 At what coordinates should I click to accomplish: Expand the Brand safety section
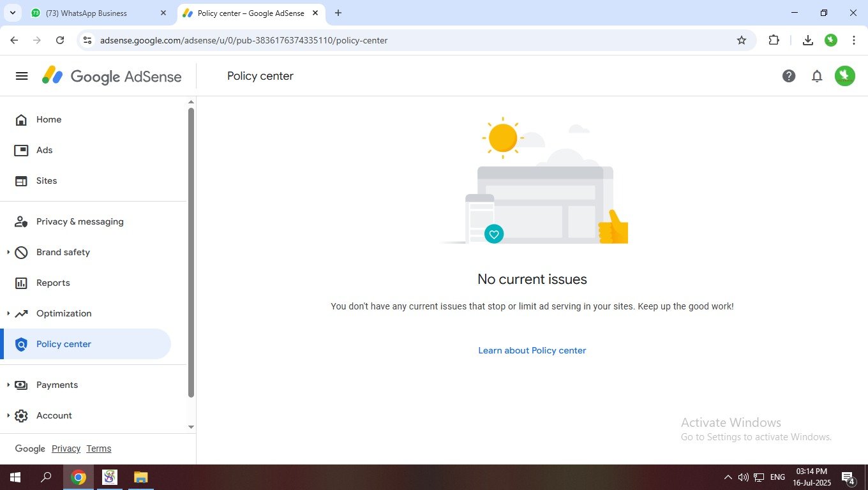tap(8, 252)
